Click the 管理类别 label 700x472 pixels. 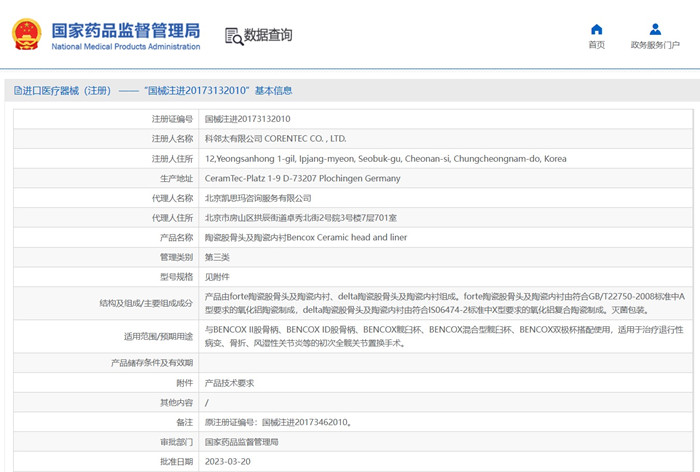[x=176, y=257]
